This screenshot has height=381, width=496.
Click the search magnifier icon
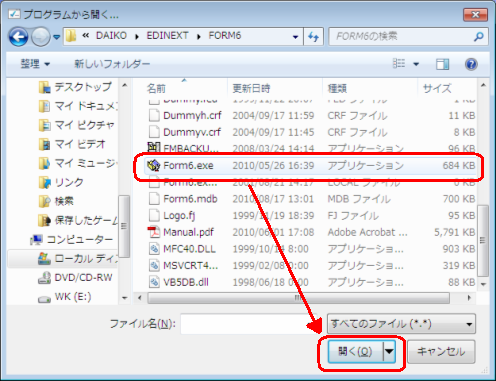pos(479,36)
